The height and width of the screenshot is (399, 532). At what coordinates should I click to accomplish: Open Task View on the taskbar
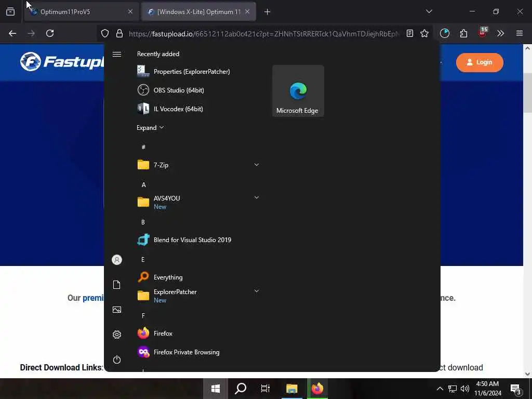[x=265, y=389]
